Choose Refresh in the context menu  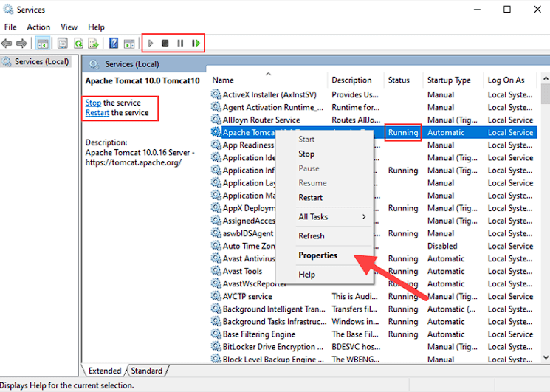[x=312, y=236]
